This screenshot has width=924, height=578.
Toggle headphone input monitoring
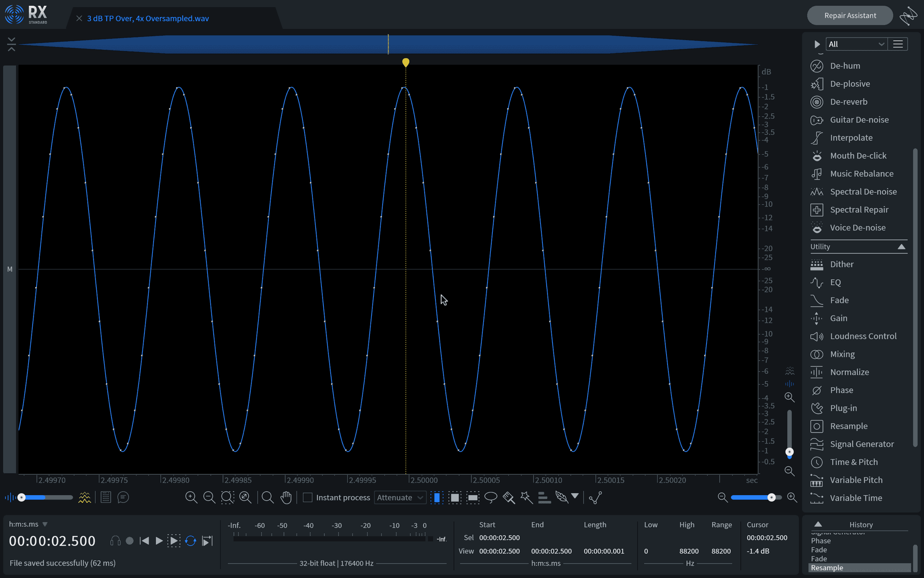pyautogui.click(x=115, y=541)
